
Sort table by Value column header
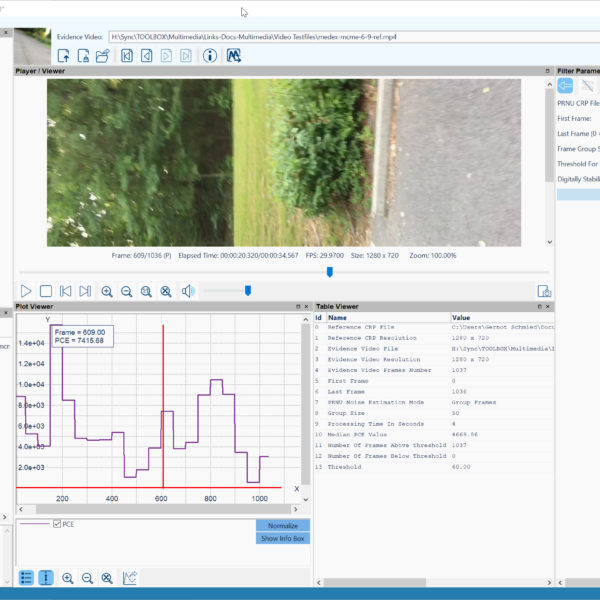502,318
